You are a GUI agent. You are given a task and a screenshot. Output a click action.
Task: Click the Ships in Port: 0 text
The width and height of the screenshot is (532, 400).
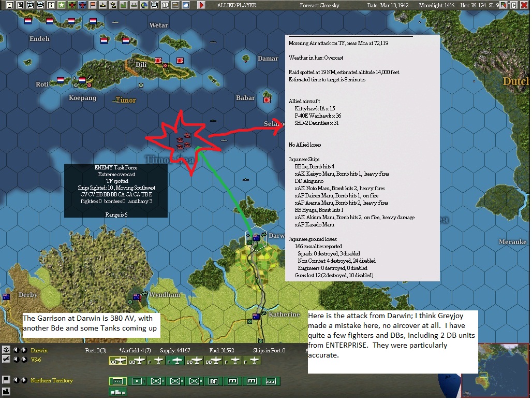[x=269, y=350]
